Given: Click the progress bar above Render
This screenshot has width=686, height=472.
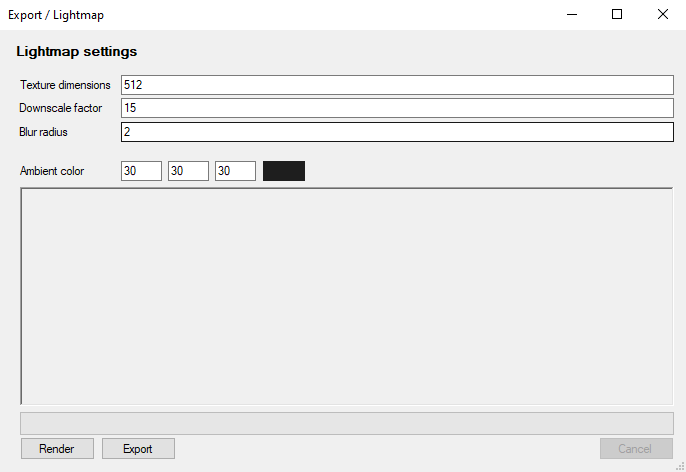Looking at the screenshot, I should pos(347,423).
